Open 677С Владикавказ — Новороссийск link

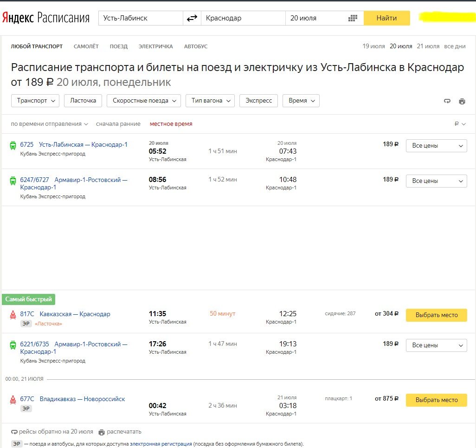[x=72, y=399]
